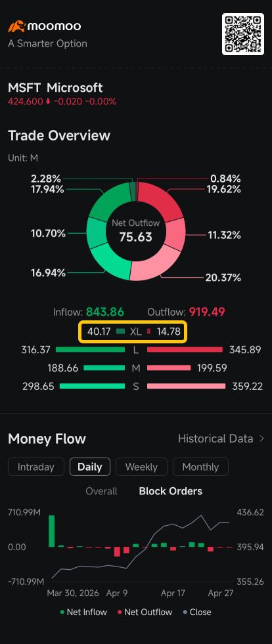Toggle the Net Inflow legend dot
Screen dimensions: 272x644
coord(62,612)
